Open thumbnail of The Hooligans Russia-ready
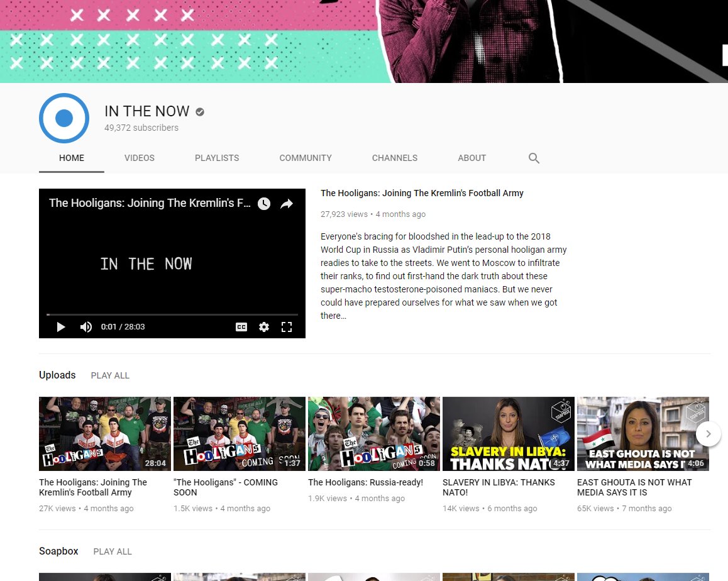Screen dimensions: 728x581 (x=374, y=434)
